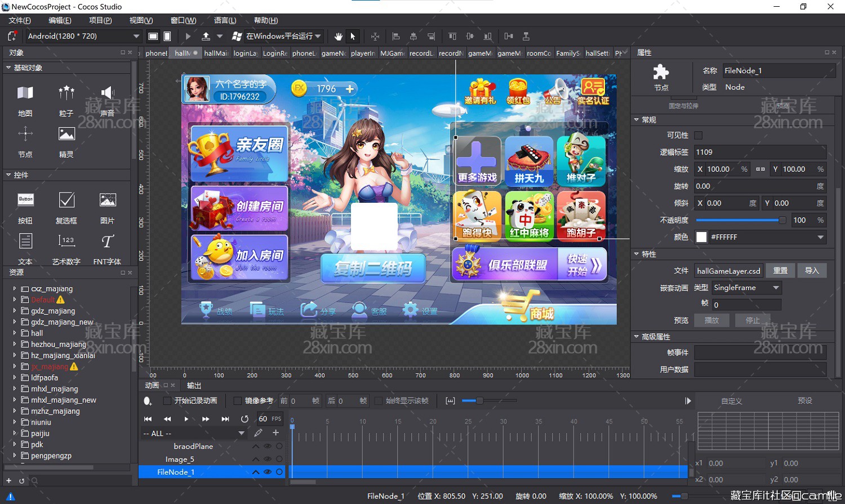The image size is (845, 504).
Task: Toggle the always show this frame checkbox
Action: click(379, 401)
